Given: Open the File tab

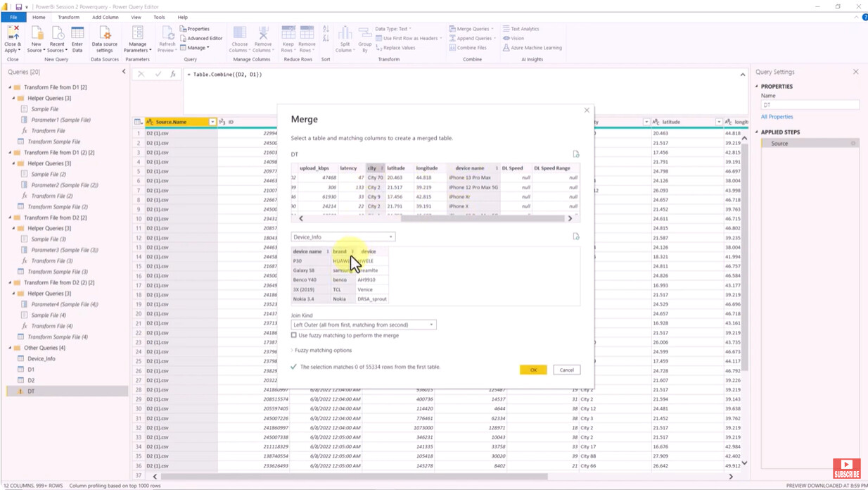Looking at the screenshot, I should tap(13, 17).
